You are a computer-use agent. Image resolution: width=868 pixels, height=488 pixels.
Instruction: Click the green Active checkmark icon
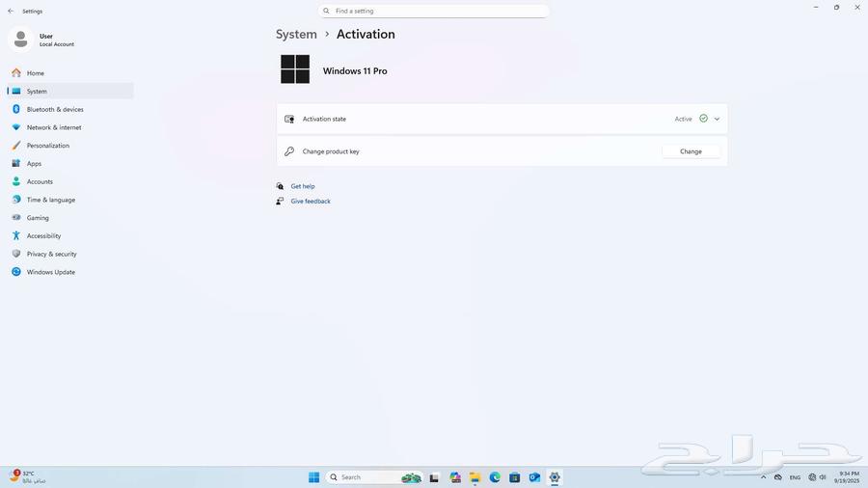tap(703, 119)
